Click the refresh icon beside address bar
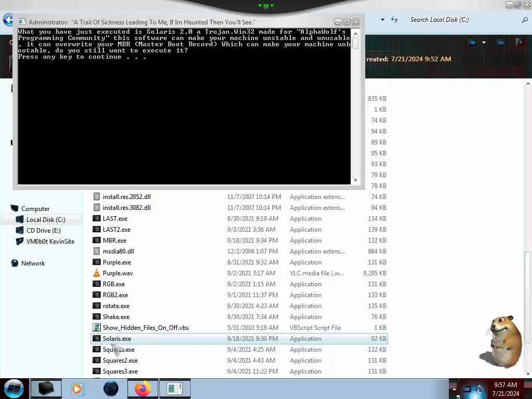This screenshot has width=532, height=399. click(x=394, y=20)
